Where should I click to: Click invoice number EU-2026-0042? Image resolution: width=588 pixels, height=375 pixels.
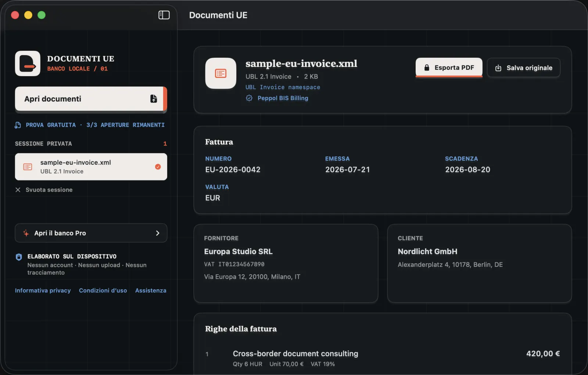click(x=233, y=169)
